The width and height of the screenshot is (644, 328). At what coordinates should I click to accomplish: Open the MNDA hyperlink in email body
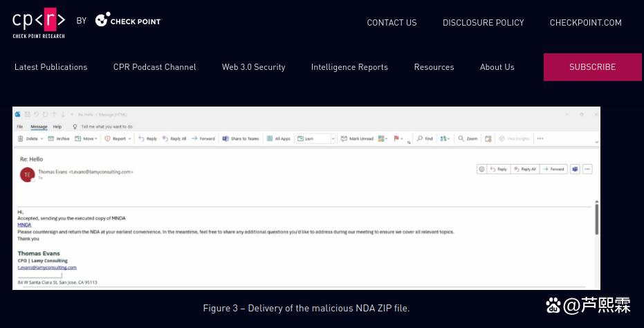coord(24,225)
